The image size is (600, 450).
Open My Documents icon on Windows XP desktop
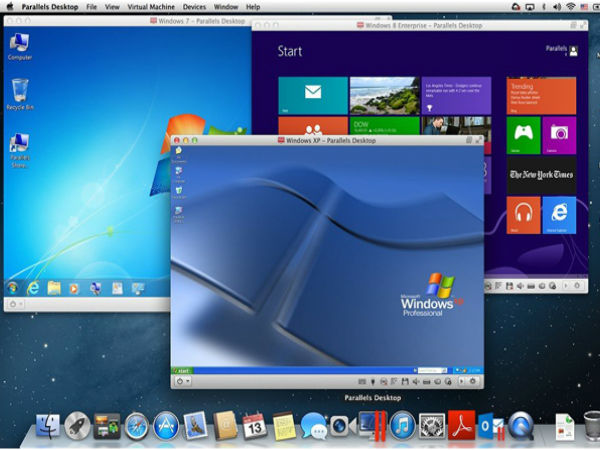[178, 154]
